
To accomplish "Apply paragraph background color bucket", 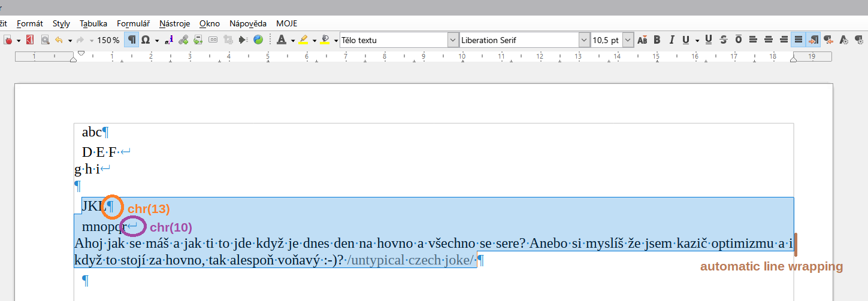I will click(325, 40).
